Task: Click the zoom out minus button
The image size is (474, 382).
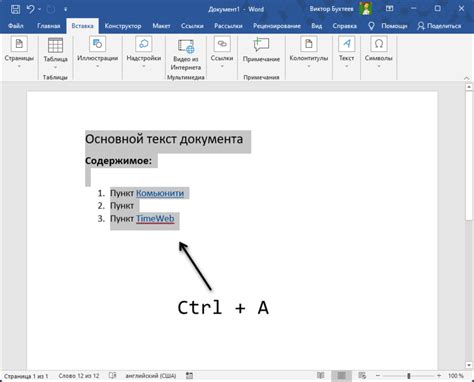Action: [x=378, y=376]
